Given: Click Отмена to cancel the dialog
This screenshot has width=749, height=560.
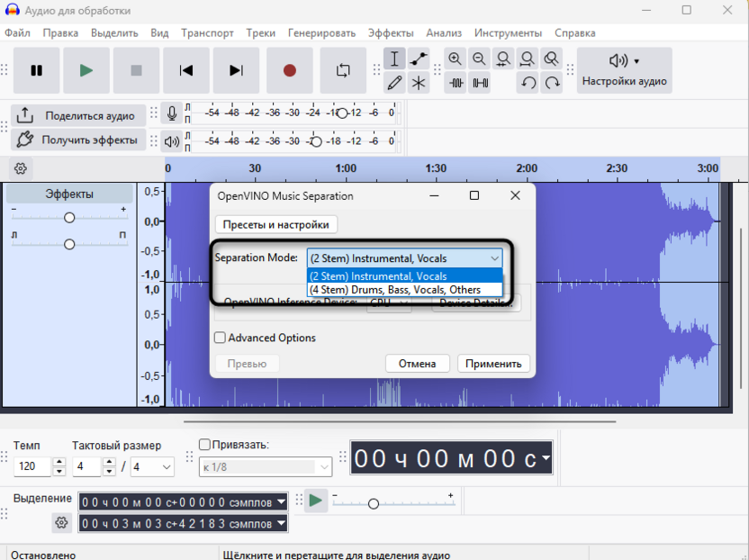Looking at the screenshot, I should pyautogui.click(x=417, y=364).
